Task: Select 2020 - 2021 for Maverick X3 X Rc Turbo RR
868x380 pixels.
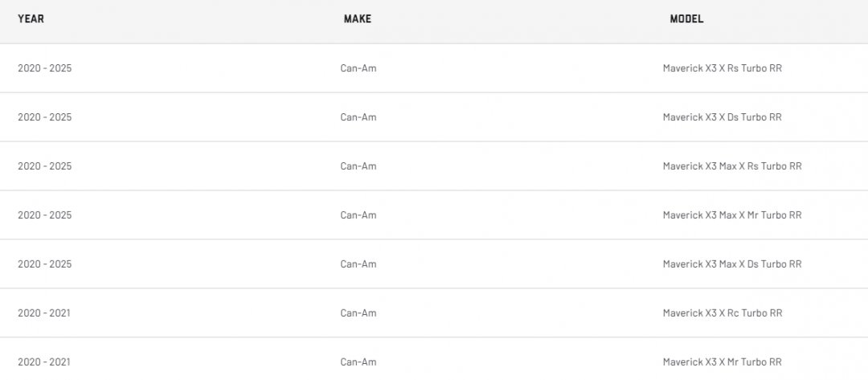Action: (43, 313)
